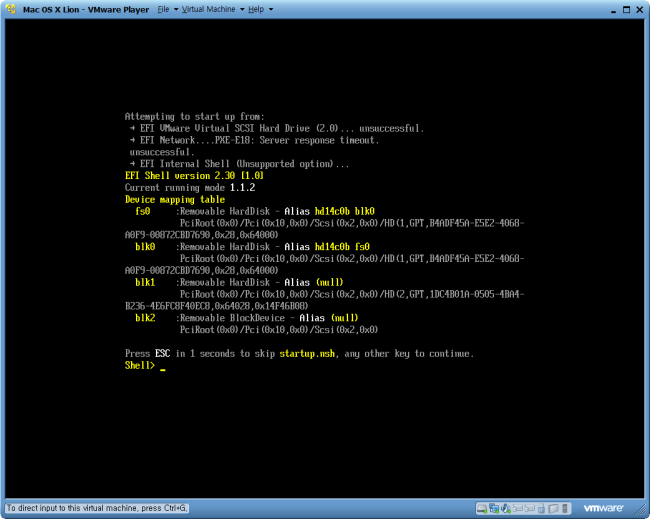Click the 'blk2' device label
Screen dimensions: 650x519
pyautogui.click(x=145, y=318)
